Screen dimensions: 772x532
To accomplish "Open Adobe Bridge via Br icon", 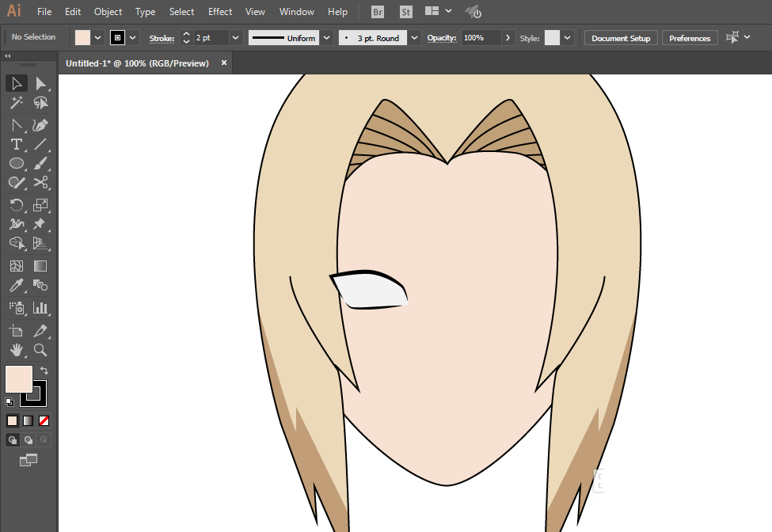I will (x=378, y=12).
